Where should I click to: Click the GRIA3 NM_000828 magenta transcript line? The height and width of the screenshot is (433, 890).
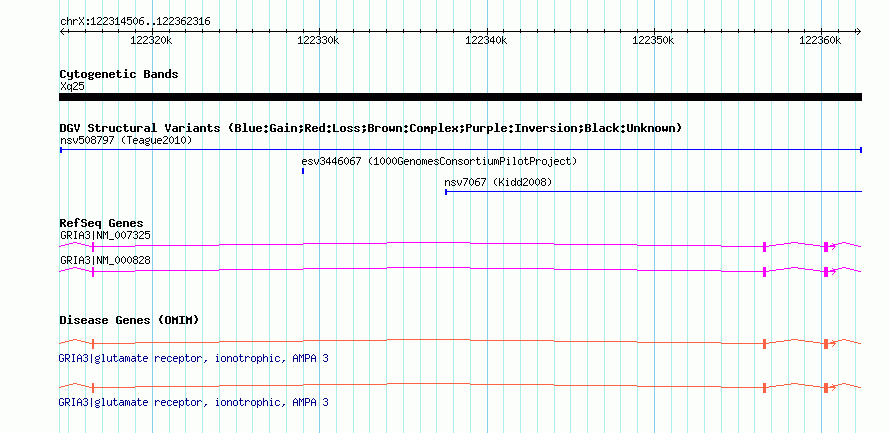tap(460, 271)
